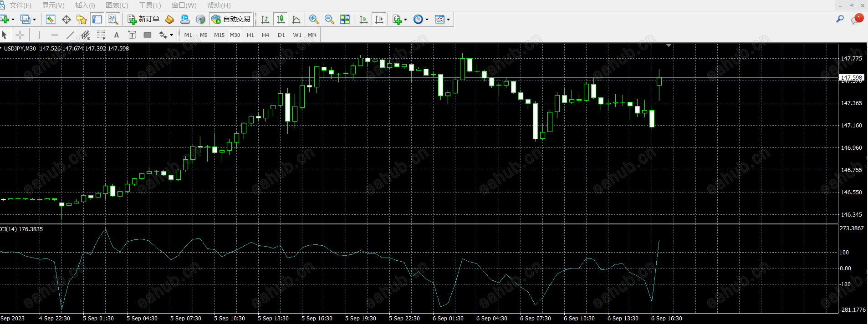This screenshot has width=868, height=324.
Task: Switch to H4 timeframe
Action: [x=266, y=35]
